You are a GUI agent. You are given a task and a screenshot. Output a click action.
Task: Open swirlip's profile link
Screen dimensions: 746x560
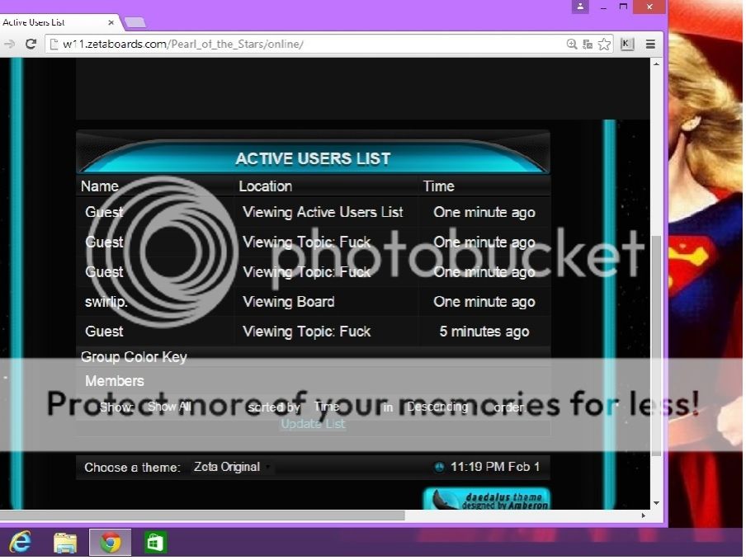pyautogui.click(x=105, y=302)
